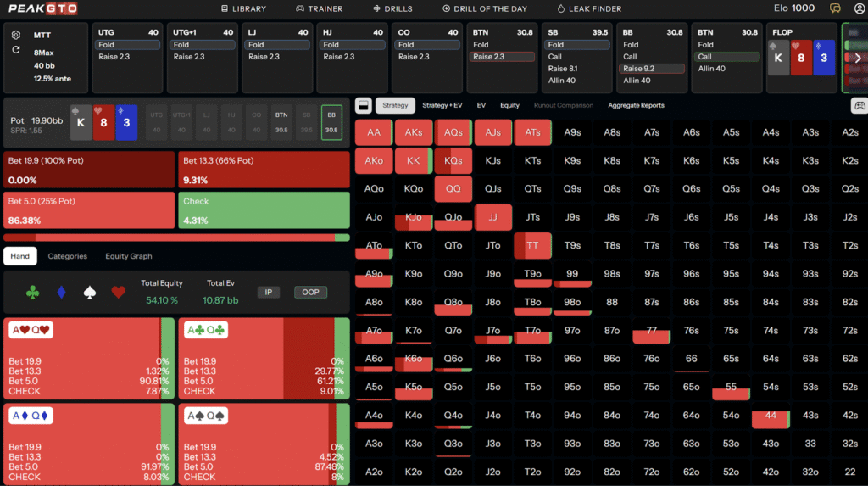Click the game controller icon above matrix
868x486 pixels.
pyautogui.click(x=858, y=106)
